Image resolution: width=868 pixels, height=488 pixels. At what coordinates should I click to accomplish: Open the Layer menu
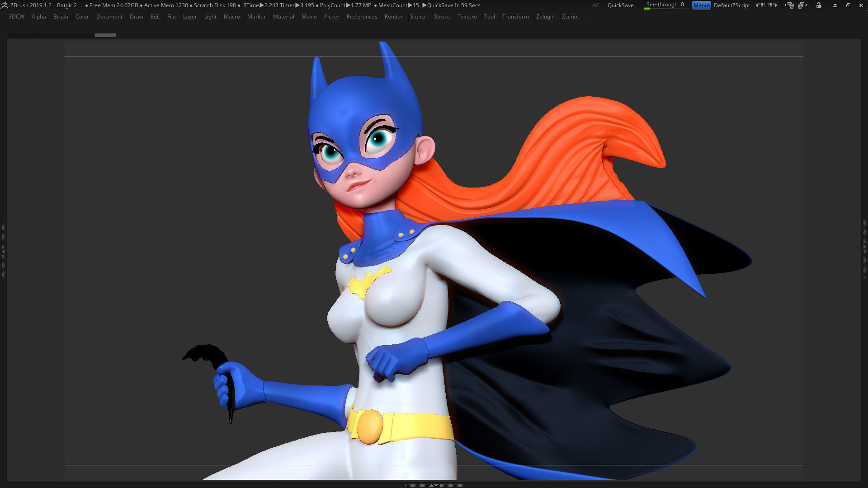[190, 17]
